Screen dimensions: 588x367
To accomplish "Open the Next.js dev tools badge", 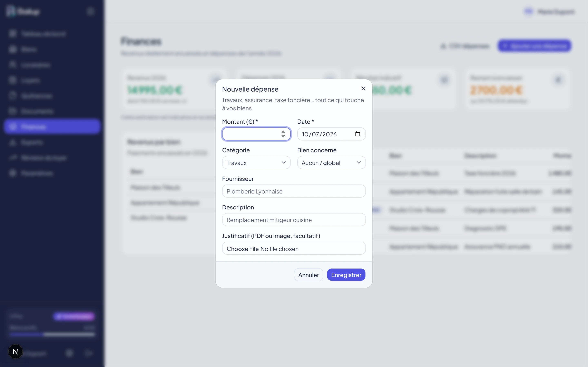I will [x=15, y=352].
